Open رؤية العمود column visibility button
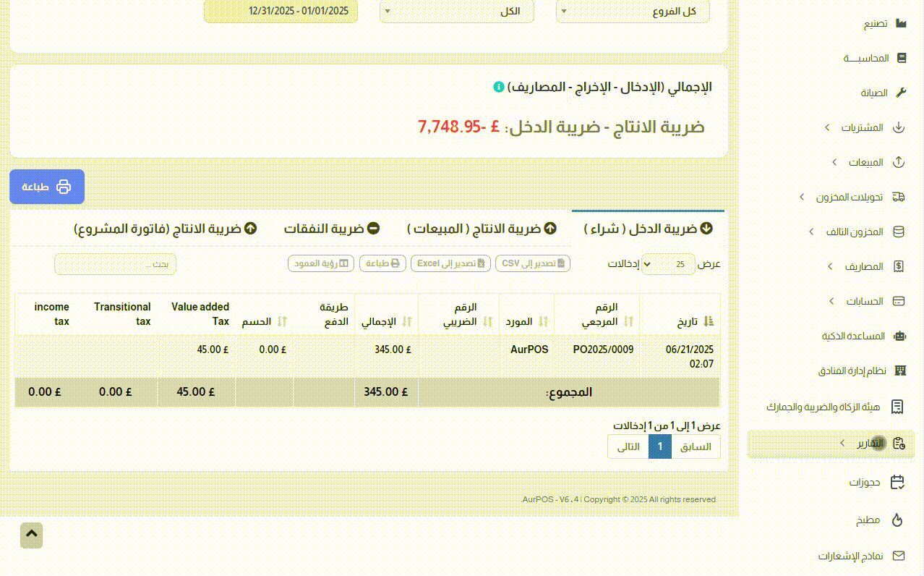This screenshot has width=924, height=576. (x=322, y=263)
